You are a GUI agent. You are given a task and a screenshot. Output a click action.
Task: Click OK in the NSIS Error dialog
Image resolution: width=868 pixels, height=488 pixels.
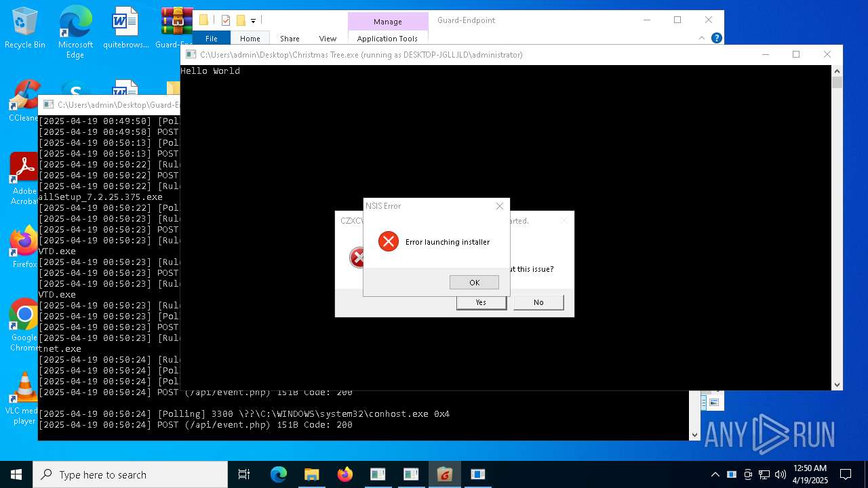coord(474,283)
